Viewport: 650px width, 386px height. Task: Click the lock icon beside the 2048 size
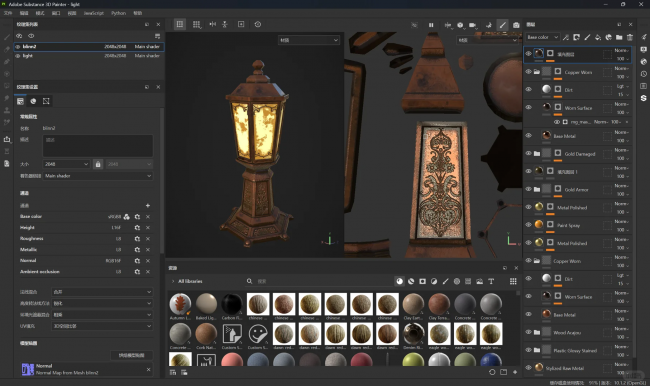[x=98, y=164]
